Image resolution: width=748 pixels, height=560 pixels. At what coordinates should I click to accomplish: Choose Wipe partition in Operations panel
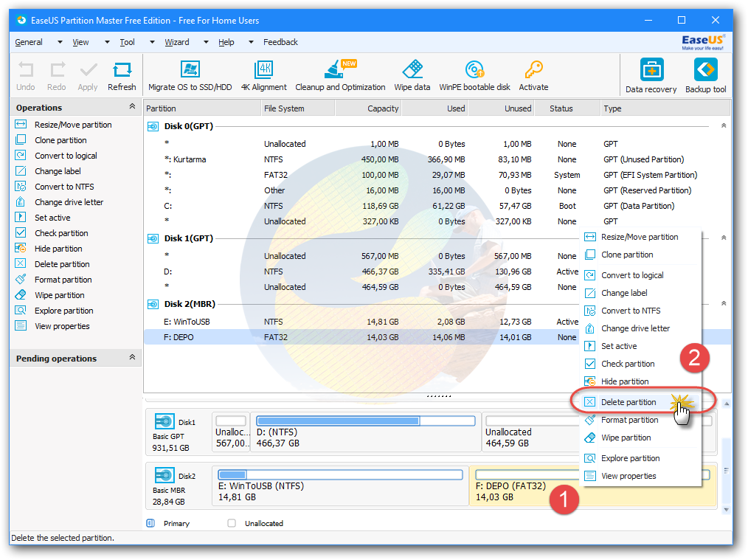[x=60, y=295]
